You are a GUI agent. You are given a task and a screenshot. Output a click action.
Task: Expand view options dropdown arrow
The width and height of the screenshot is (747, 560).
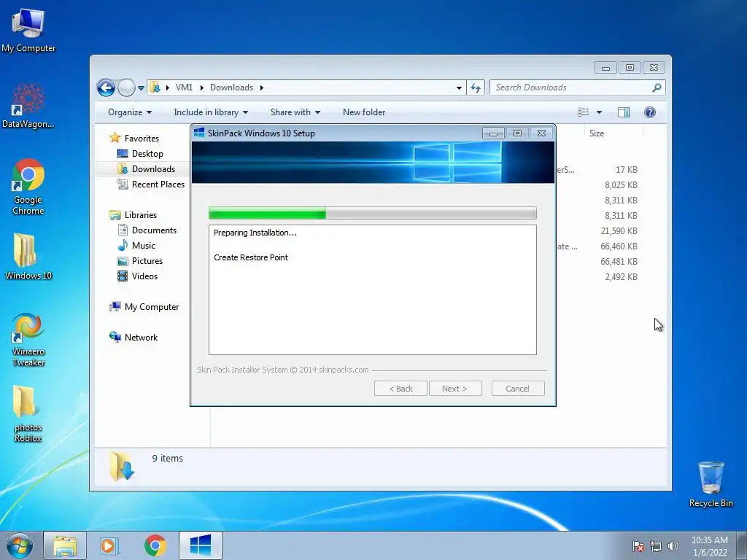pyautogui.click(x=600, y=112)
